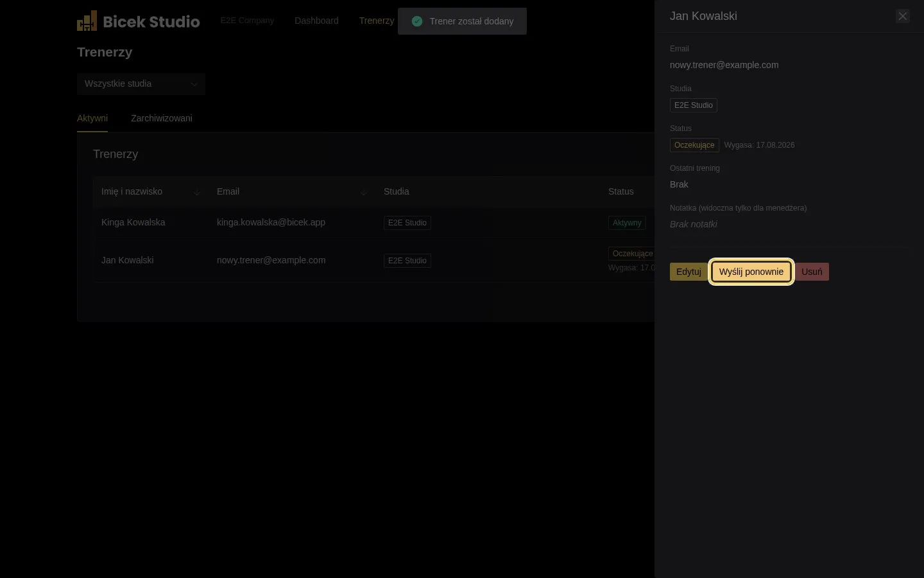
Task: Close the Jan Kowalski details panel
Action: 903,16
